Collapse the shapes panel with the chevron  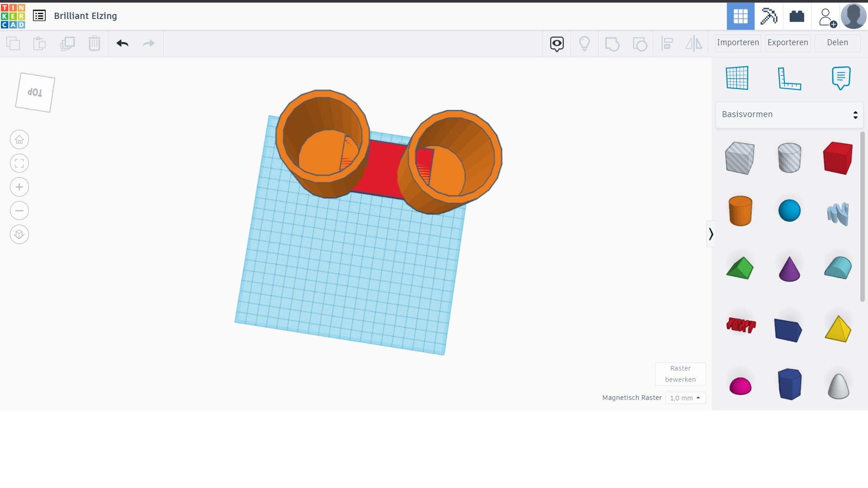click(x=711, y=234)
